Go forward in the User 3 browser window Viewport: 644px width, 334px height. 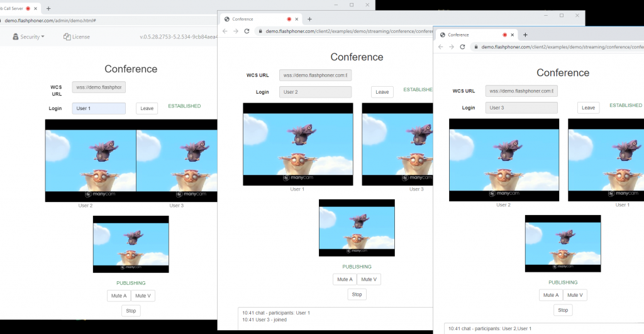coord(452,47)
